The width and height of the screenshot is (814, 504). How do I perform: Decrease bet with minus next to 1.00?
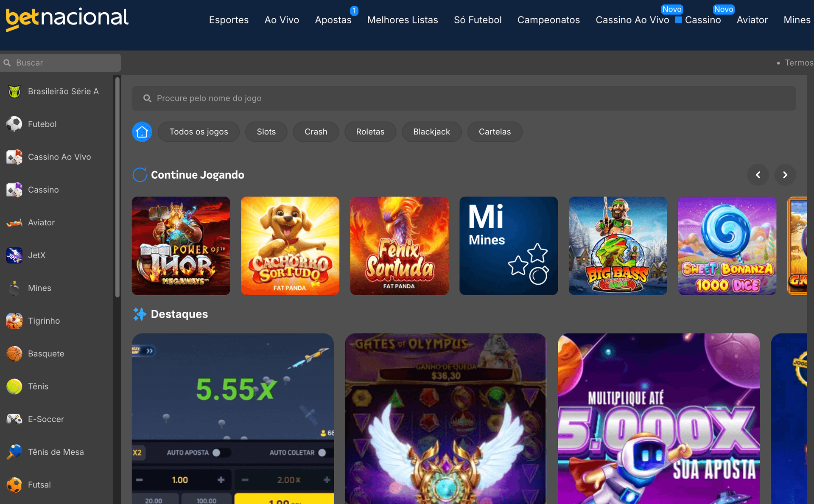[x=139, y=480]
